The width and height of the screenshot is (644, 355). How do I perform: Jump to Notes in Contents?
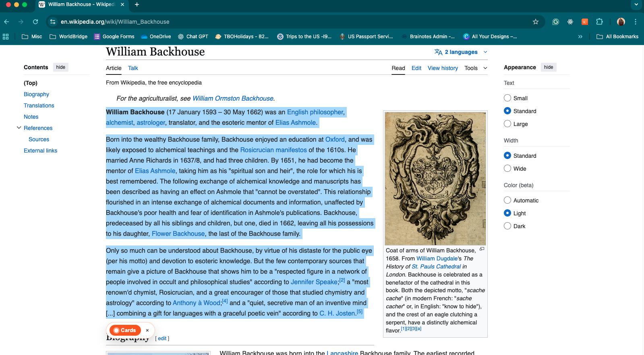(31, 117)
